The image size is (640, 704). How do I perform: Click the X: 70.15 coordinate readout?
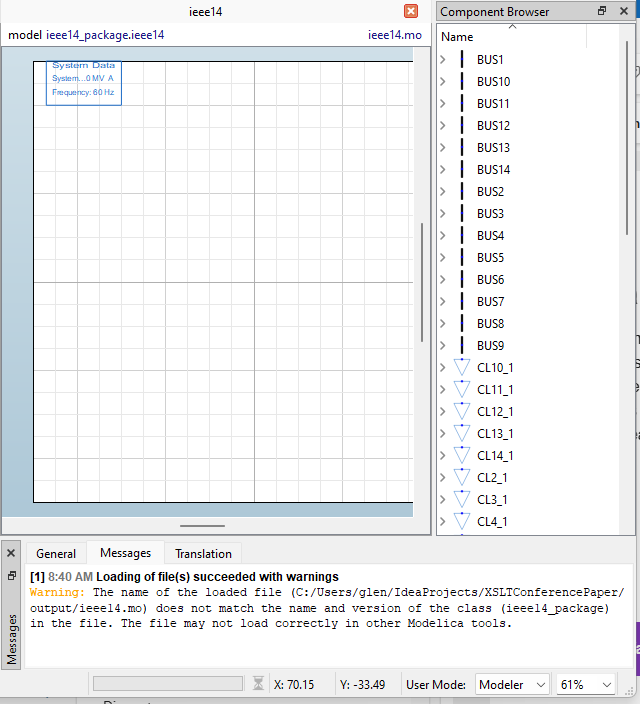[x=294, y=685]
